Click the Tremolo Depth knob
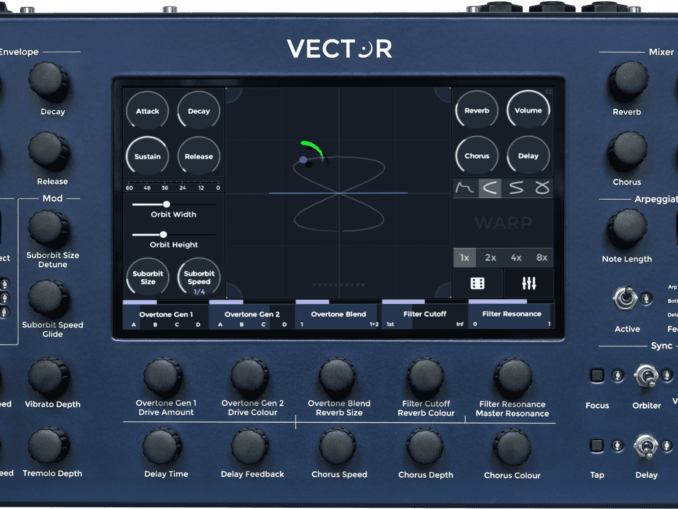The height and width of the screenshot is (509, 678). coord(49,446)
